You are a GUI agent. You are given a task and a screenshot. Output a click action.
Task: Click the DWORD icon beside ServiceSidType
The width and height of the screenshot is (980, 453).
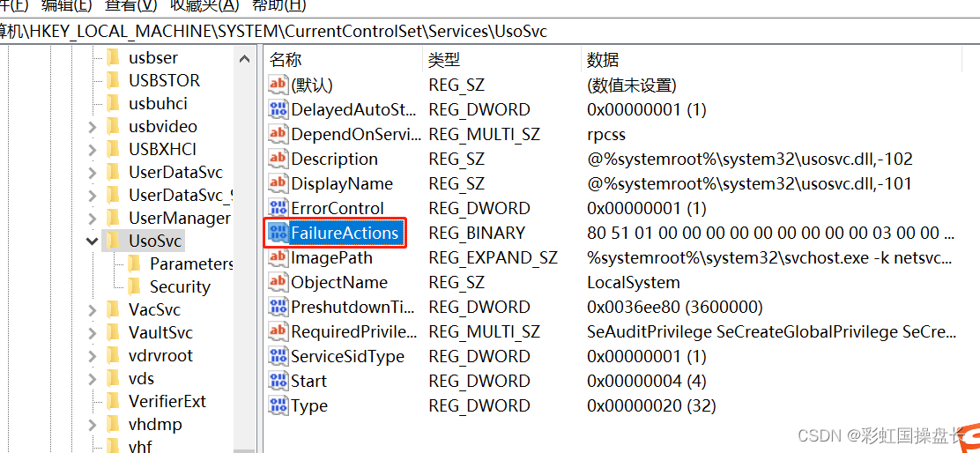point(278,357)
